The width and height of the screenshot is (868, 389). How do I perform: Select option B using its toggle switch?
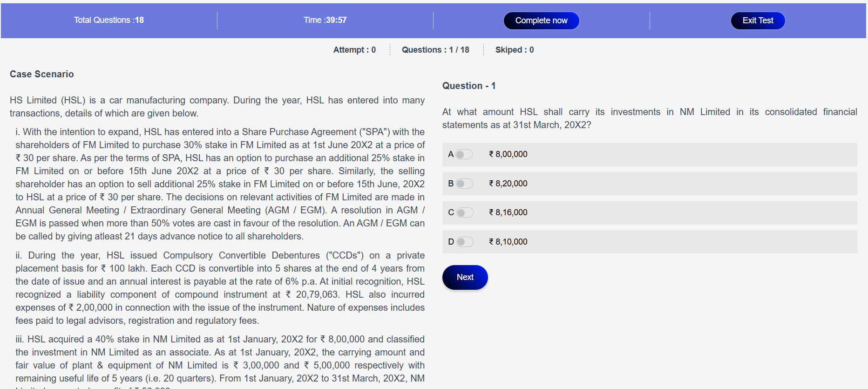point(464,184)
